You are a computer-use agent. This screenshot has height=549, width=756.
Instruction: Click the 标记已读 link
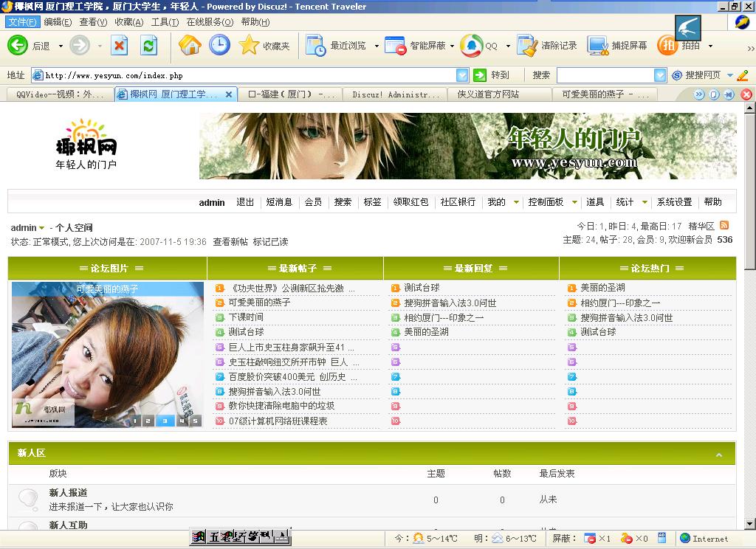coord(270,241)
